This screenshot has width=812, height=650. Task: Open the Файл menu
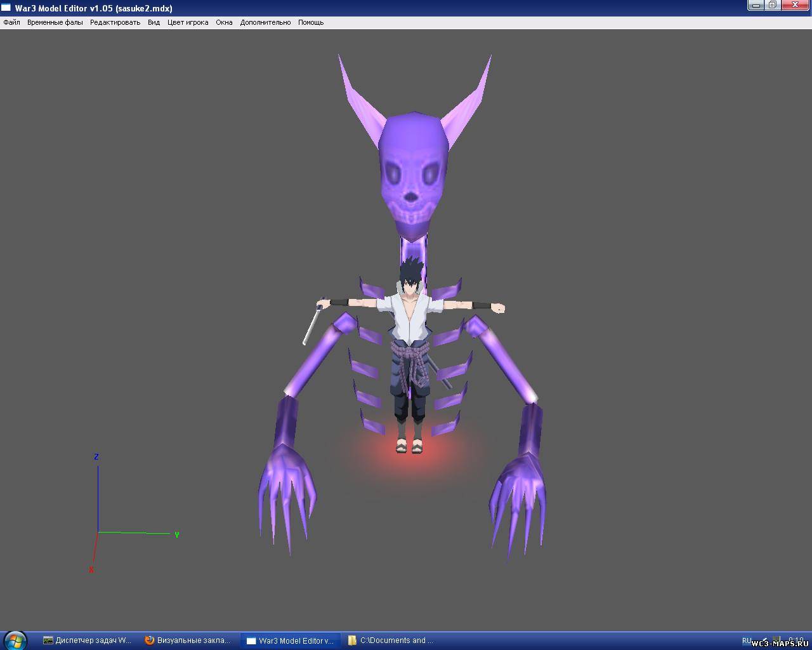(11, 22)
